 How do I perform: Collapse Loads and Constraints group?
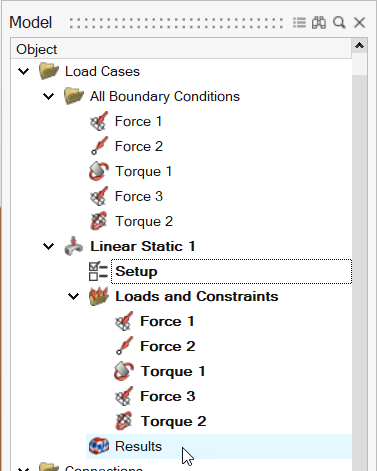coord(73,296)
